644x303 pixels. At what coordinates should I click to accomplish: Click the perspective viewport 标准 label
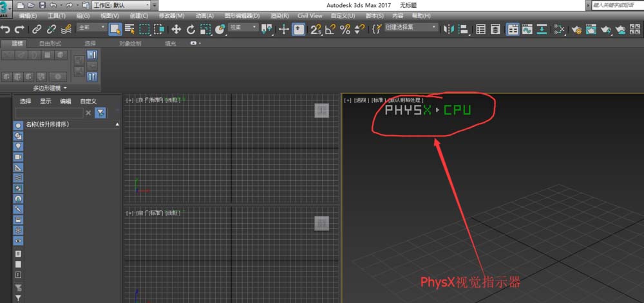pos(378,100)
